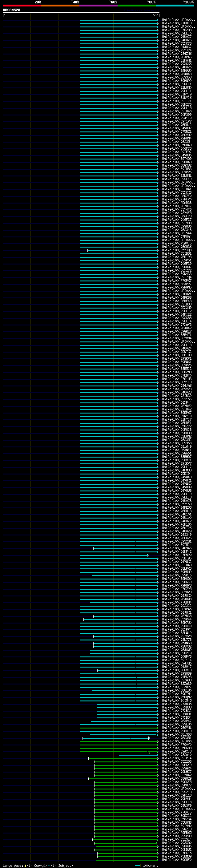Click the label UniRef100_Q941L0

(x=177, y=118)
